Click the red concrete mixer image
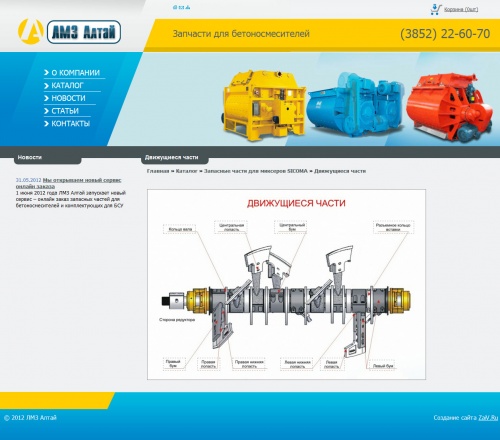 coord(450,107)
